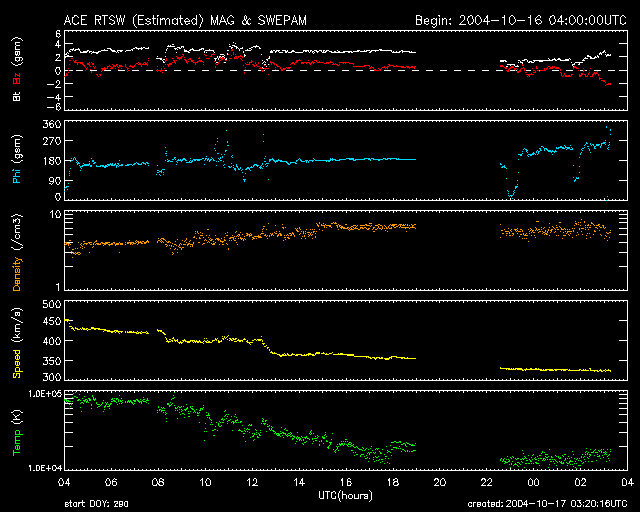Click the "(/cm3)" density unit label
This screenshot has height=512, width=640.
point(17,232)
